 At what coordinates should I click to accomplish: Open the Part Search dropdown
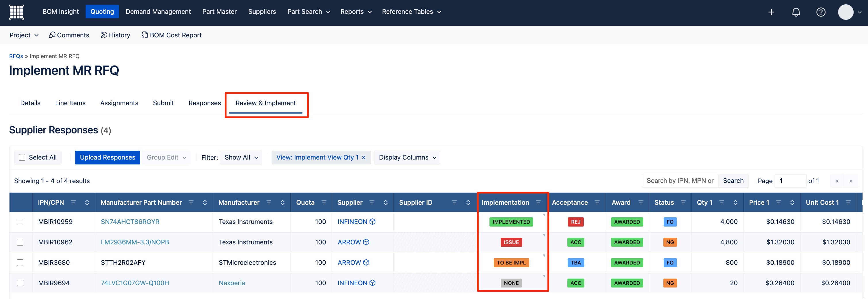coord(309,12)
